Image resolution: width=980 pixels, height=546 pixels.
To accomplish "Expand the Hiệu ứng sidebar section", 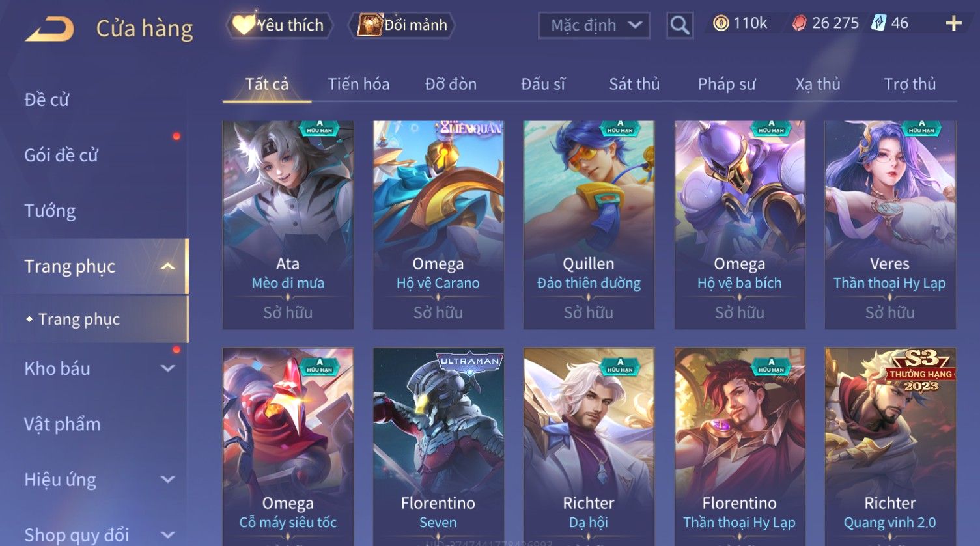I will [168, 480].
